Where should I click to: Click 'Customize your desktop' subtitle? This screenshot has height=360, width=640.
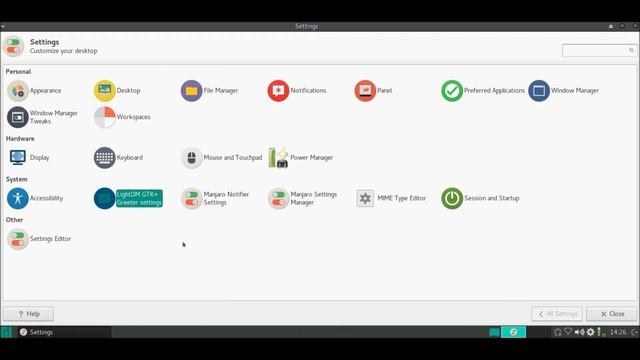(64, 51)
